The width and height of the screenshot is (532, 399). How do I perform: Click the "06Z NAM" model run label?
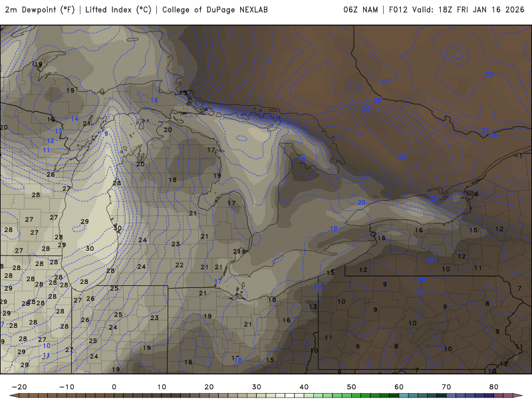tap(360, 10)
